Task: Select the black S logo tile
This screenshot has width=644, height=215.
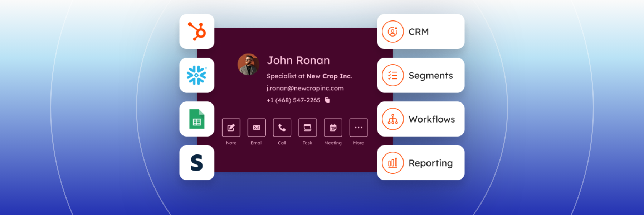Action: pyautogui.click(x=197, y=163)
